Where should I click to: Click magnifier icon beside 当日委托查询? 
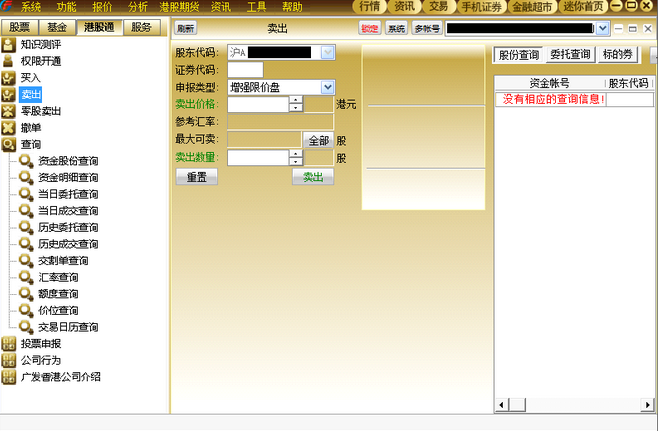[x=26, y=194]
